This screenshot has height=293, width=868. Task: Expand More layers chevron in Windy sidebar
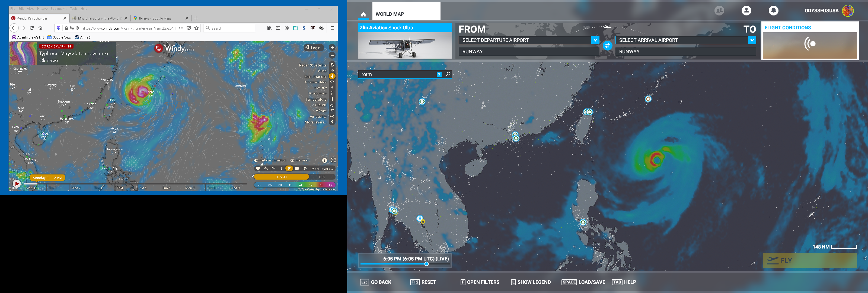point(332,122)
